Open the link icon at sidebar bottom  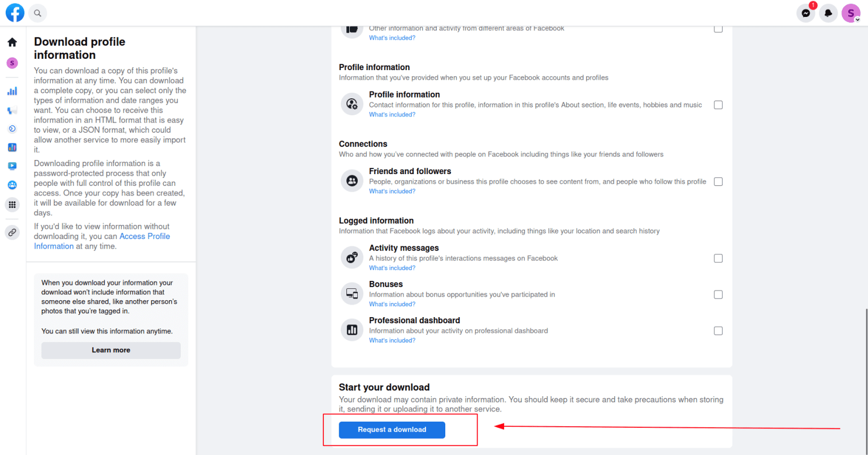[12, 232]
